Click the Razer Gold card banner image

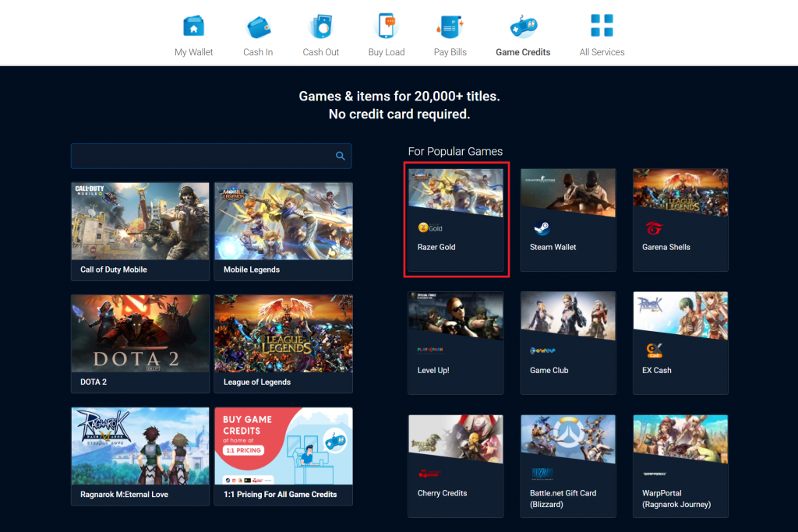(x=455, y=192)
